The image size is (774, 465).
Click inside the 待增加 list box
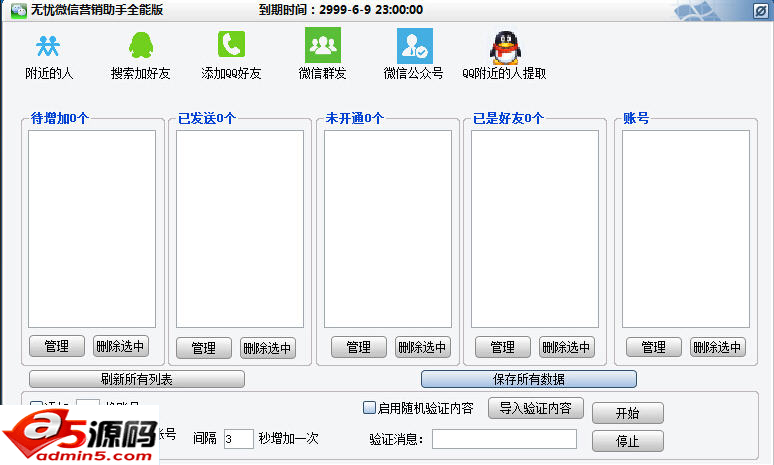(x=92, y=229)
